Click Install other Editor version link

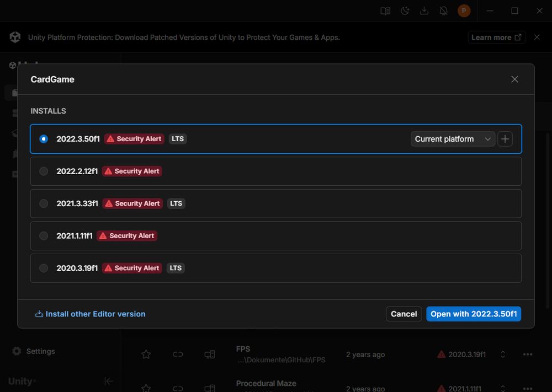90,314
